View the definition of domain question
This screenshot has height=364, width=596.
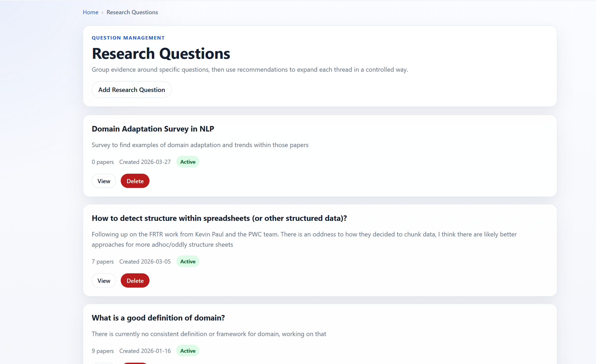(104, 363)
